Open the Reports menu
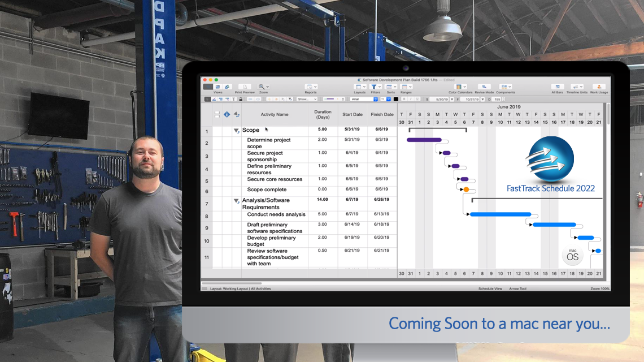 click(x=311, y=87)
